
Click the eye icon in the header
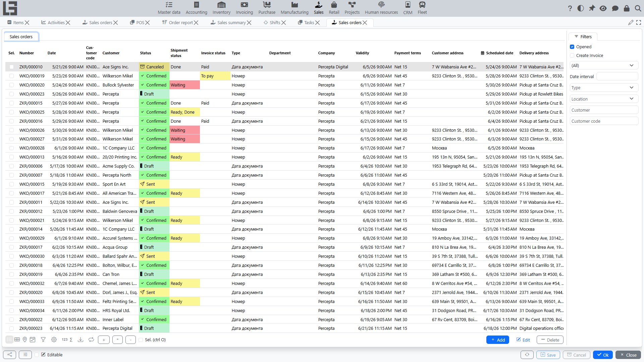click(x=603, y=8)
